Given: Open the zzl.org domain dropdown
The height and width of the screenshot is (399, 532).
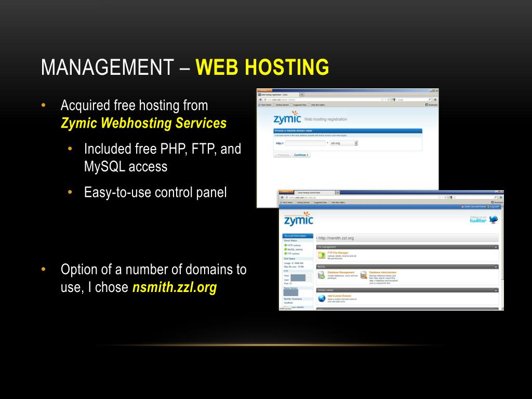Looking at the screenshot, I should [344, 143].
